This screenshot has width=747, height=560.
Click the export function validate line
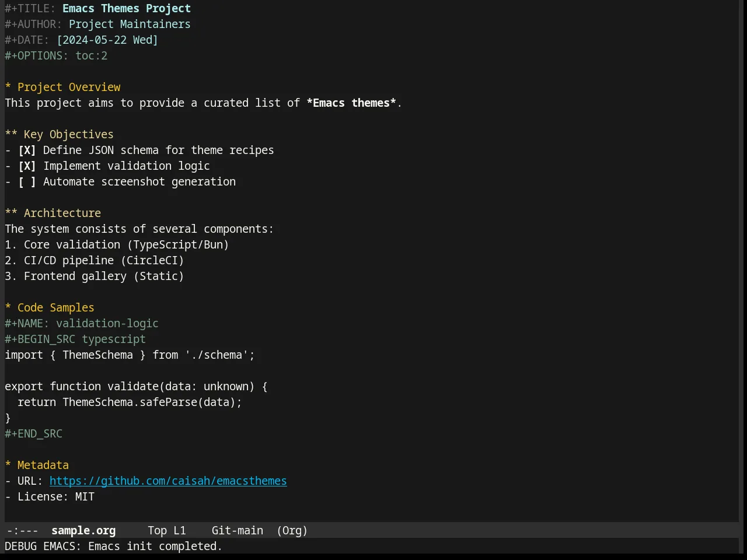pos(136,387)
